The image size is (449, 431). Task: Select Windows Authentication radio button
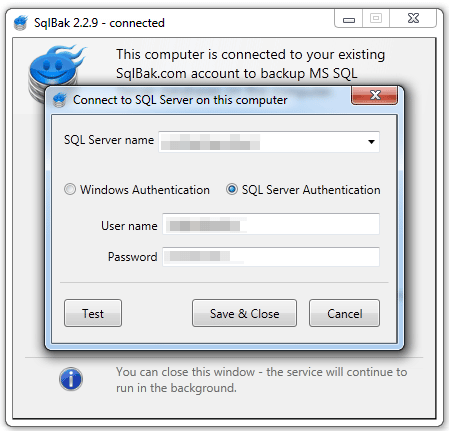(70, 189)
